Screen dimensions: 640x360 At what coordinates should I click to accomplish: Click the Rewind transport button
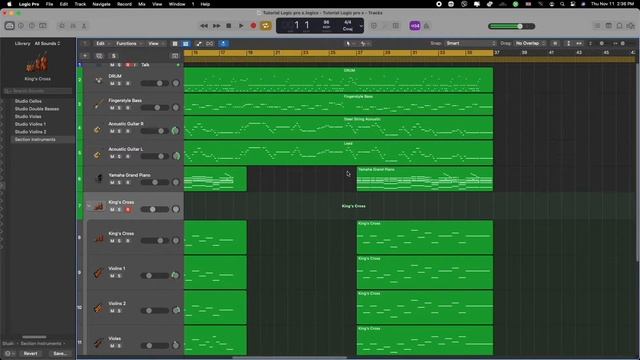204,26
